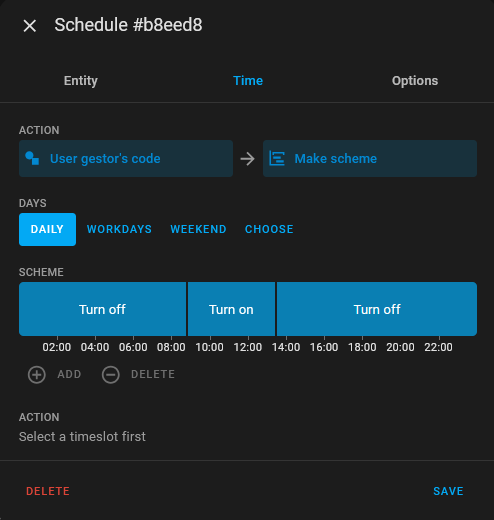Viewport: 494px width, 520px height.
Task: Save the schedule
Action: pos(448,491)
